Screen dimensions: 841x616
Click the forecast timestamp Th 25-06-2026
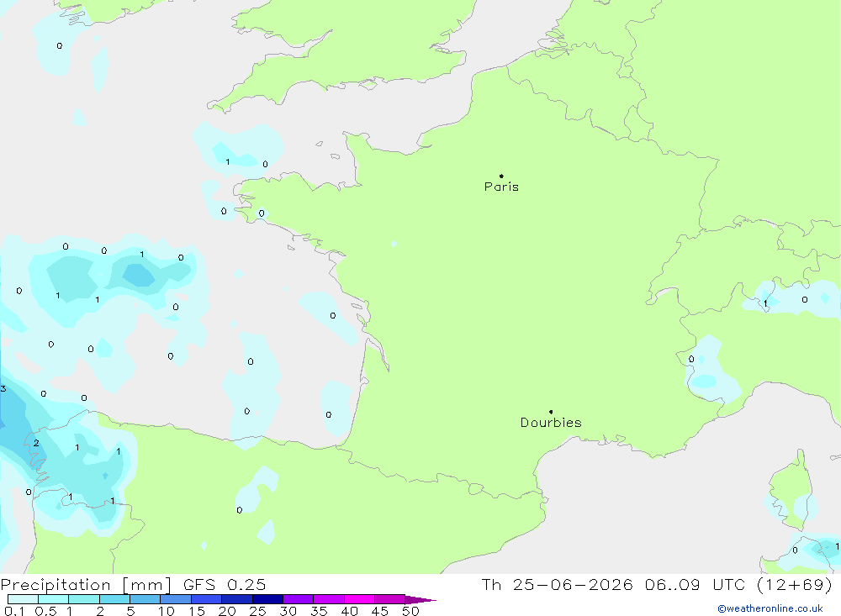pos(557,584)
